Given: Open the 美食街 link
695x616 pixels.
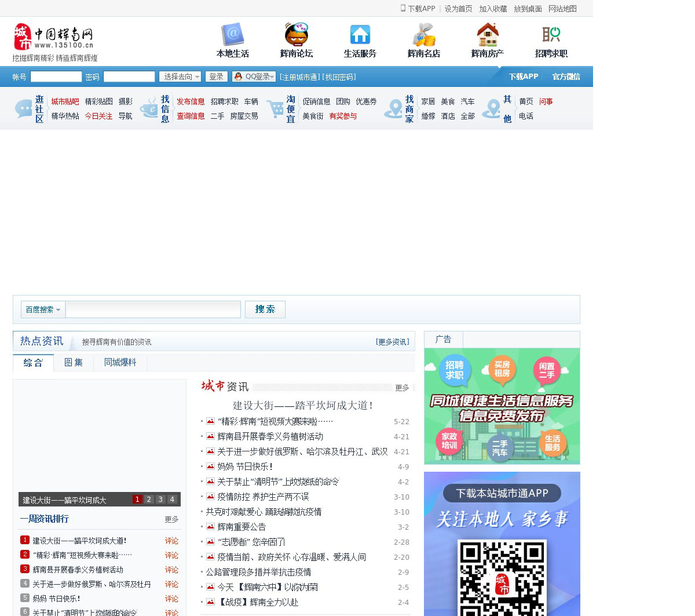Looking at the screenshot, I should tap(313, 116).
